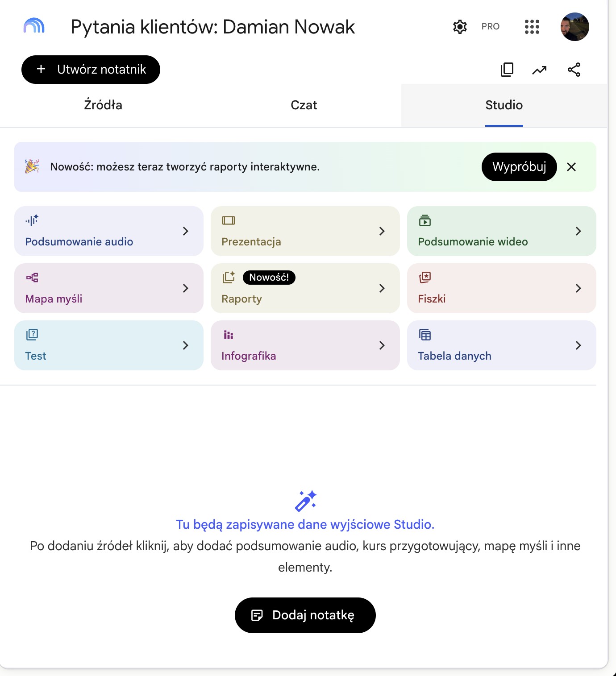Click the Utwórz notatnik button
Viewport: 616px width, 676px height.
point(91,70)
